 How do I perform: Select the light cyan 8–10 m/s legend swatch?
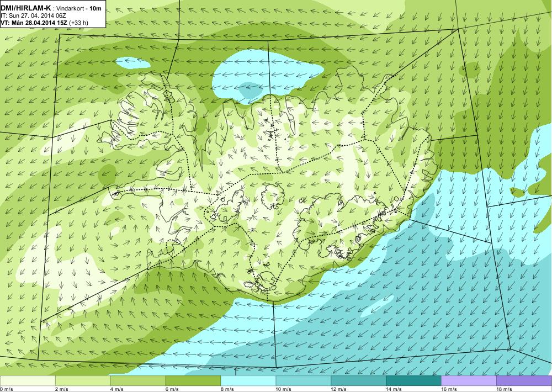click(248, 381)
